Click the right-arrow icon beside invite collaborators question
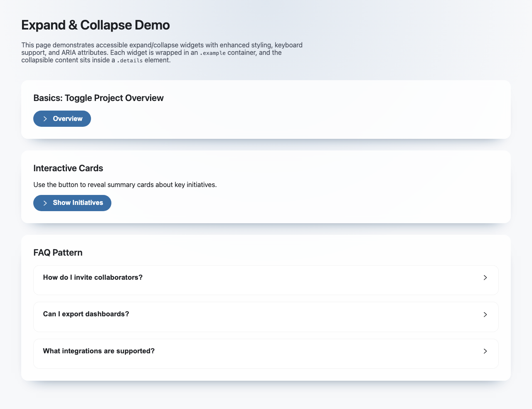The width and height of the screenshot is (532, 409). click(x=485, y=277)
